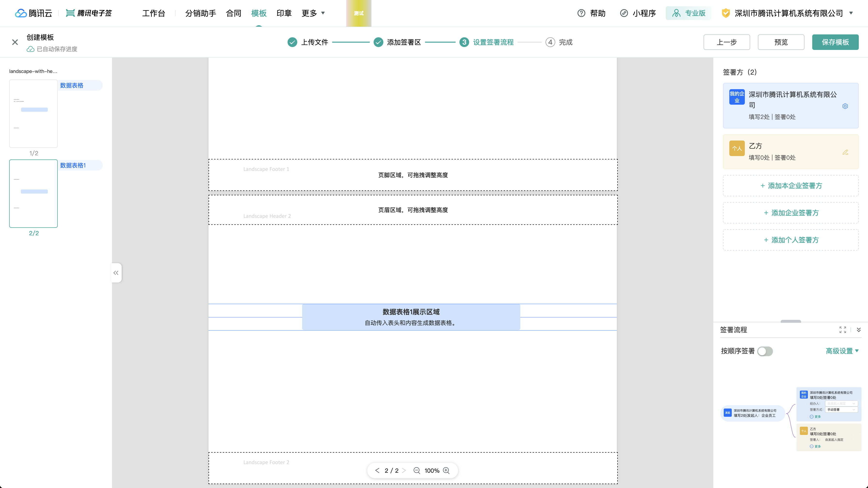This screenshot has height=488, width=868.
Task: Click 添加个人签署方
Action: [791, 240]
